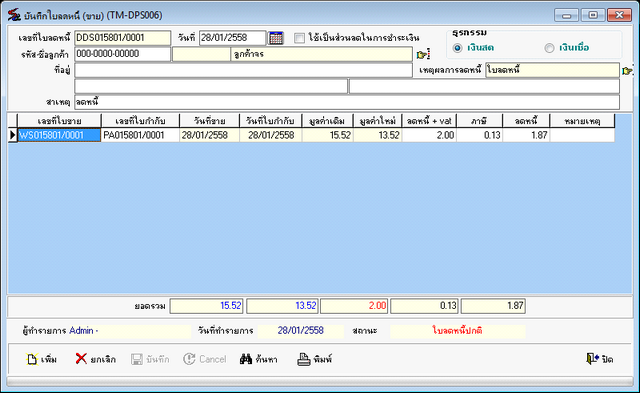Click the ปิด exit door icon

(592, 359)
